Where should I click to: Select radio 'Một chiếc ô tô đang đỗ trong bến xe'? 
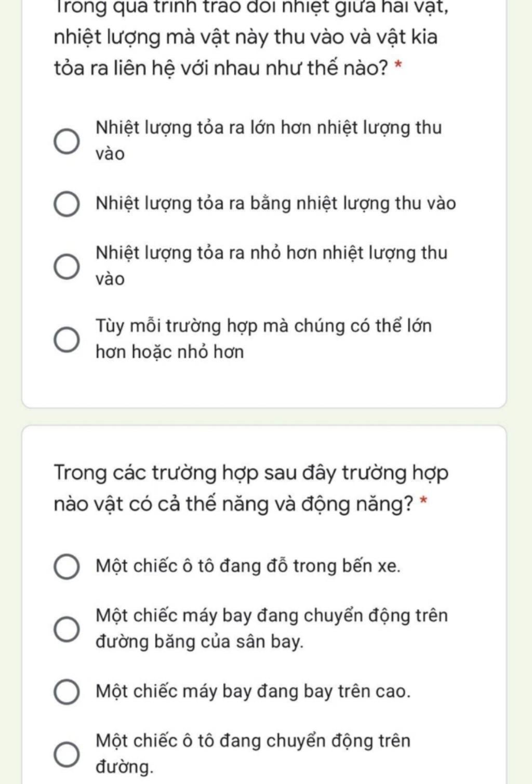click(67, 566)
